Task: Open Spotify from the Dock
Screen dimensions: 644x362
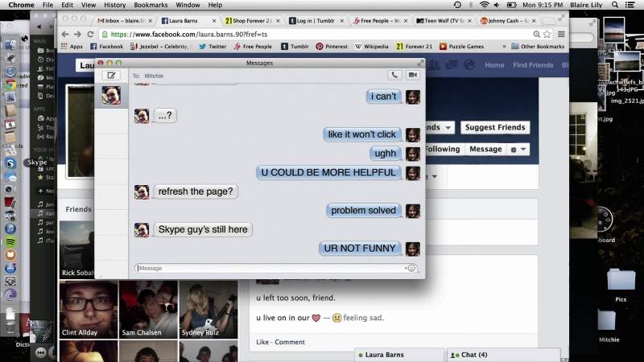Action: [x=10, y=242]
